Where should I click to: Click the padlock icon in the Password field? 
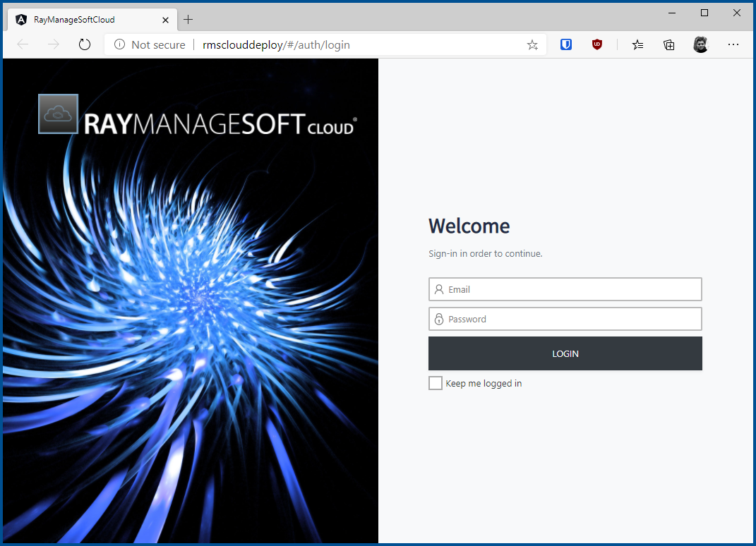click(438, 319)
